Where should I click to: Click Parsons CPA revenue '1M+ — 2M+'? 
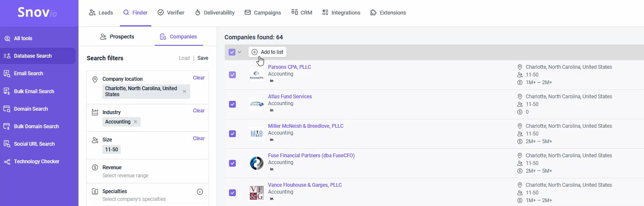coord(539,82)
